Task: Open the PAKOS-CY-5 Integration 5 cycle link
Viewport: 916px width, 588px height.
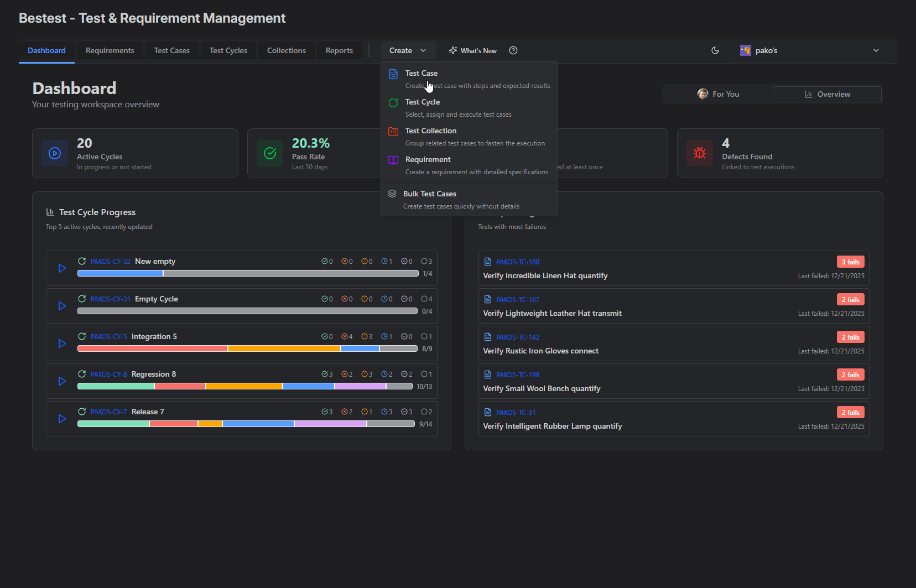Action: point(110,336)
